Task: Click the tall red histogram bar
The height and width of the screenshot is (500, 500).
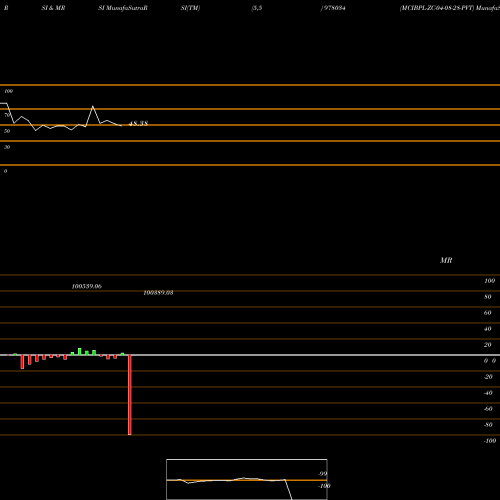Action: [x=130, y=395]
